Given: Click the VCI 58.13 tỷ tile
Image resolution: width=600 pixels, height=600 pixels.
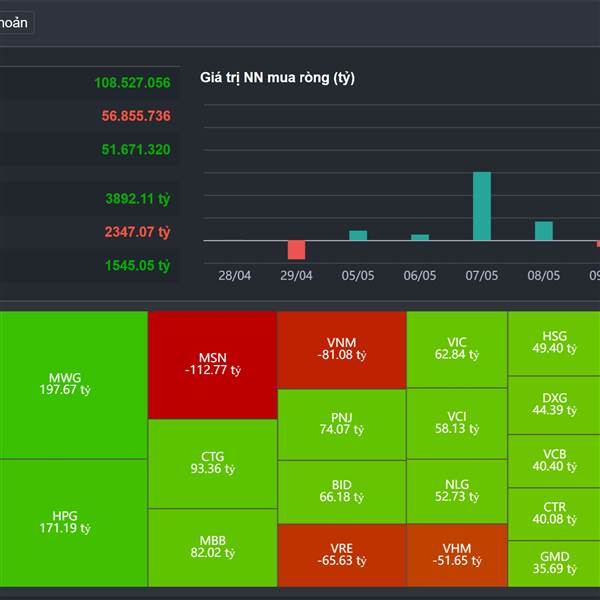Looking at the screenshot, I should click(456, 423).
